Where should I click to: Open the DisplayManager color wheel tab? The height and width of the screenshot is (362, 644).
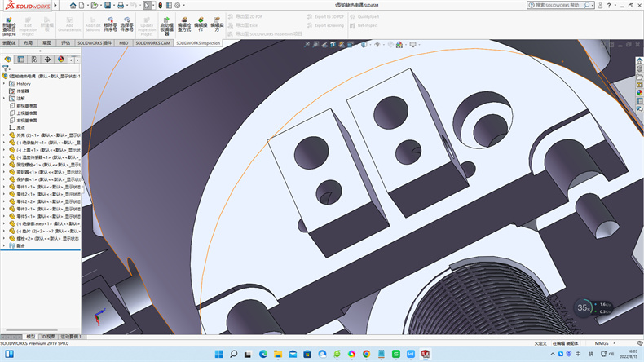tap(60, 60)
